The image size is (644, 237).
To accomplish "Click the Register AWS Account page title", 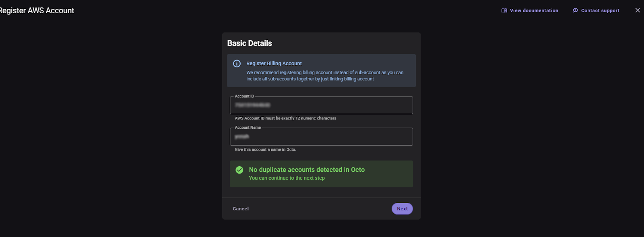I will pos(37,10).
